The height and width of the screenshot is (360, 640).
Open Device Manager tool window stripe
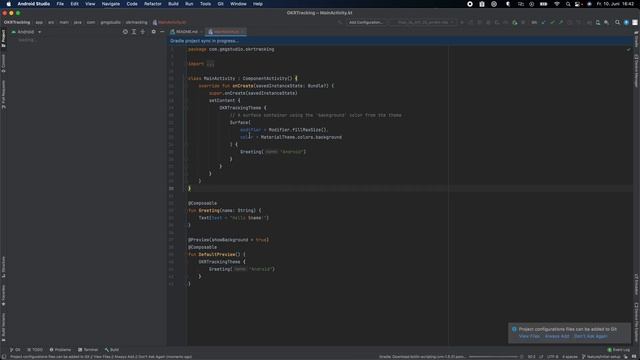pos(636,71)
